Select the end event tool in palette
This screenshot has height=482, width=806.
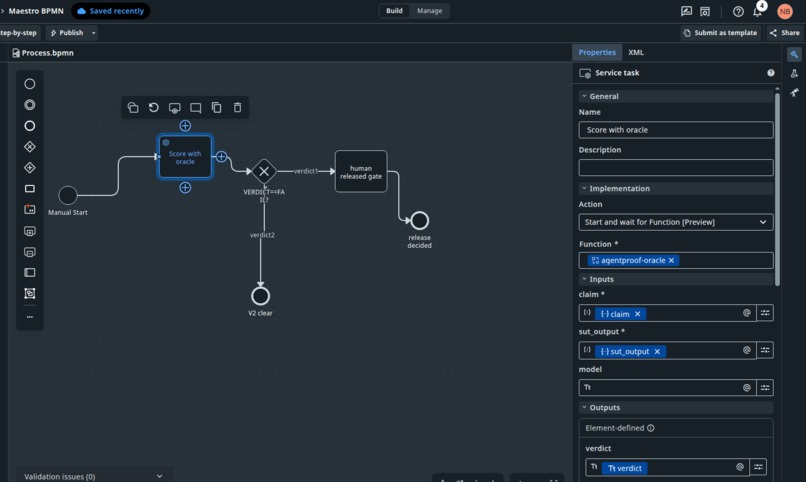(30, 126)
